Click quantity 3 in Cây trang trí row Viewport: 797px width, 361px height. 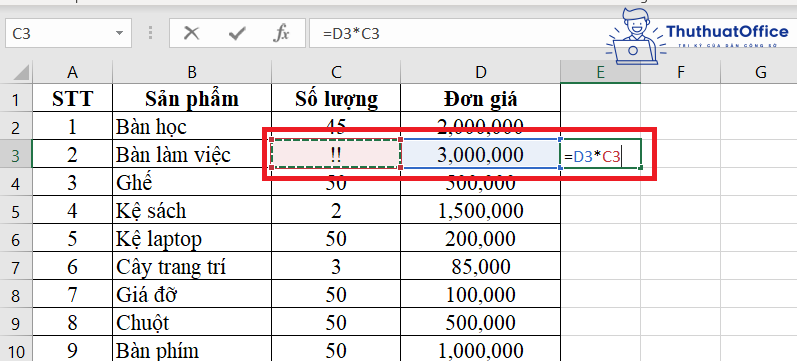tap(336, 265)
